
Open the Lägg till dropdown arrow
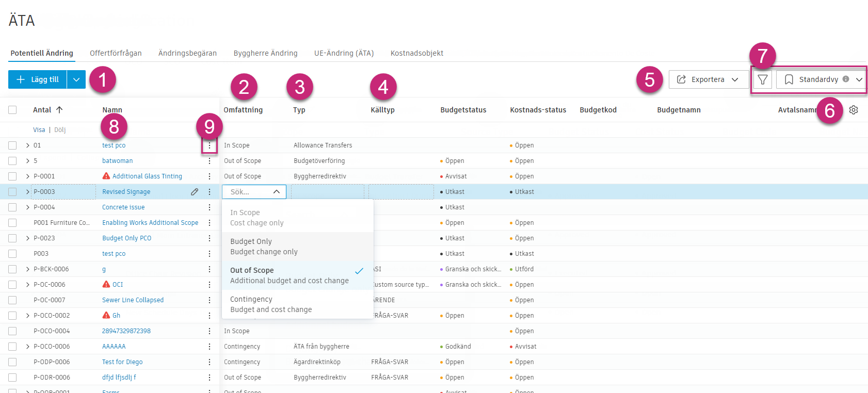pyautogui.click(x=76, y=79)
